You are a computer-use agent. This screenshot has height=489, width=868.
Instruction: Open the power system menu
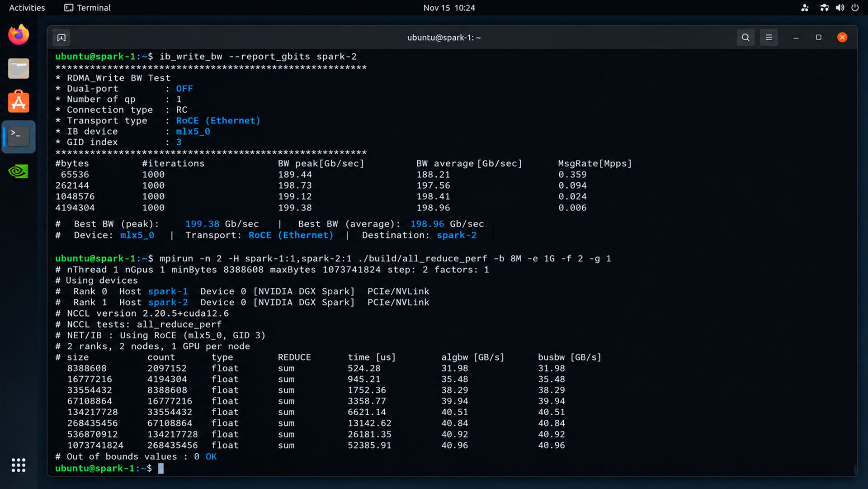click(x=855, y=8)
